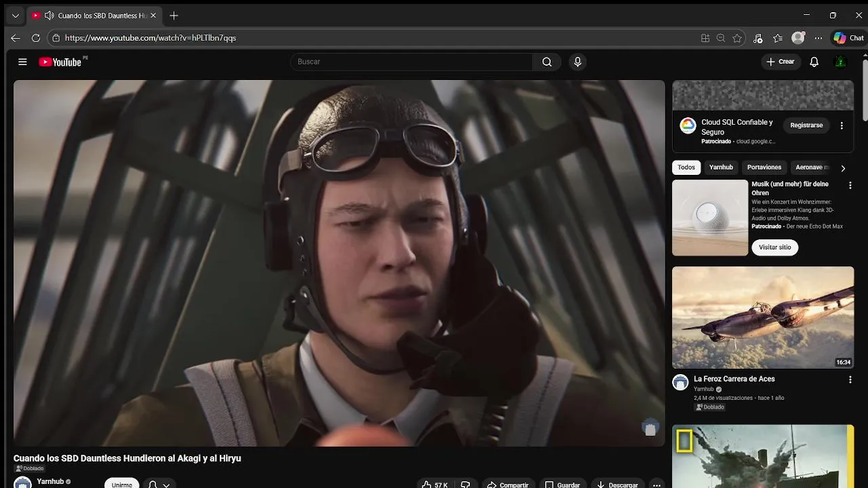Open Google Cloud ad logo
Viewport: 868px width, 488px height.
(x=688, y=125)
